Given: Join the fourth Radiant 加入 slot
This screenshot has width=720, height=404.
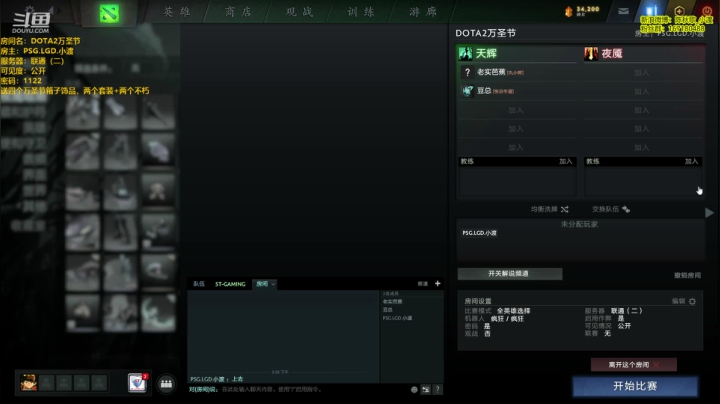Looking at the screenshot, I should point(516,129).
